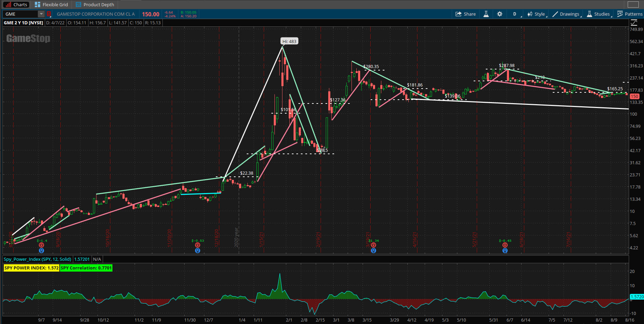The height and width of the screenshot is (324, 644).
Task: Click the bid price B: 150.05
Action: 188,13
